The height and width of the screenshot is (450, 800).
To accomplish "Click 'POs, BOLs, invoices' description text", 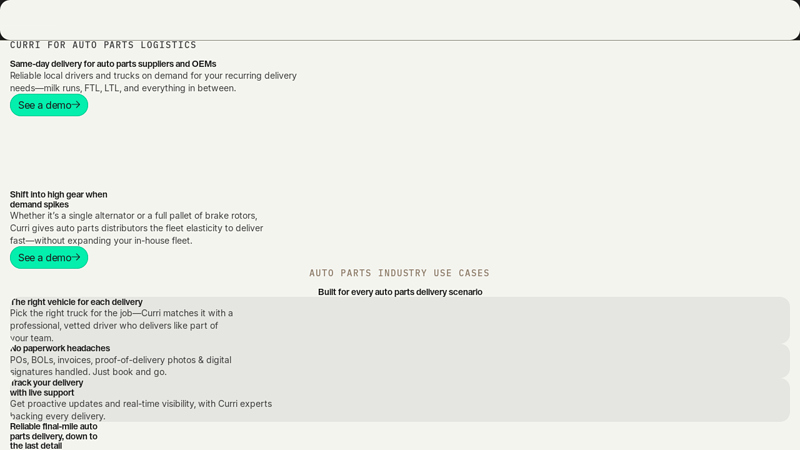I will pyautogui.click(x=120, y=366).
